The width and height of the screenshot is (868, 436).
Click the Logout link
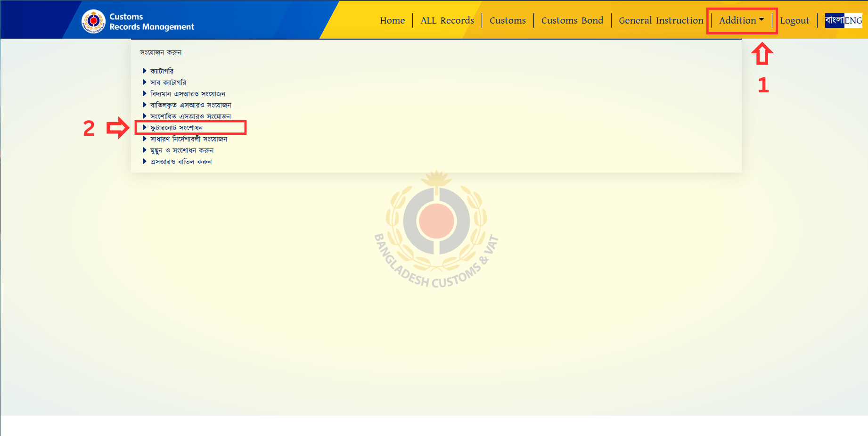click(x=794, y=20)
